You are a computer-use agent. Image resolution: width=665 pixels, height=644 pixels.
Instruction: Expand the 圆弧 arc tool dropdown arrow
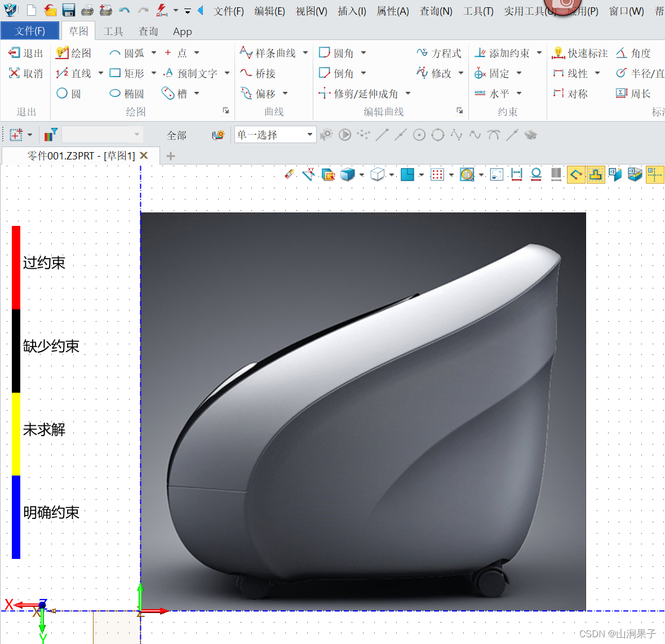153,52
